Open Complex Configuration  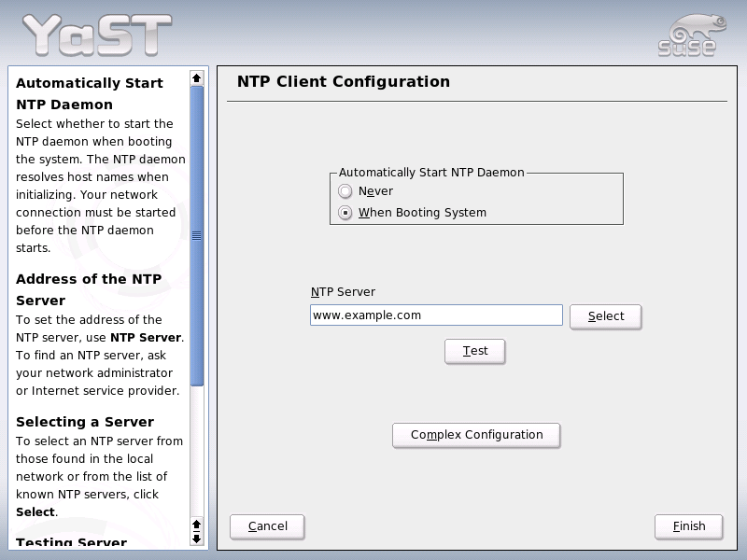[476, 435]
